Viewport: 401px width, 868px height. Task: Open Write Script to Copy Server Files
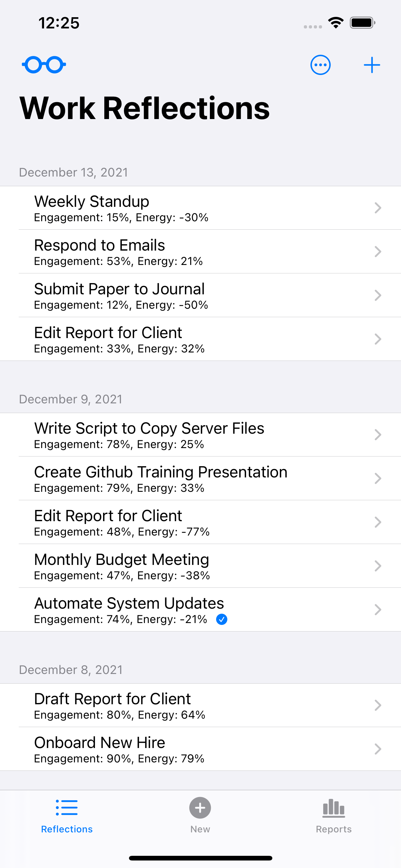(x=200, y=435)
